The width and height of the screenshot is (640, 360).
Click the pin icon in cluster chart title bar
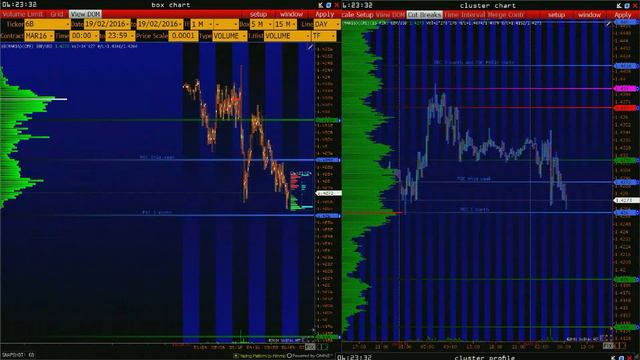point(619,5)
